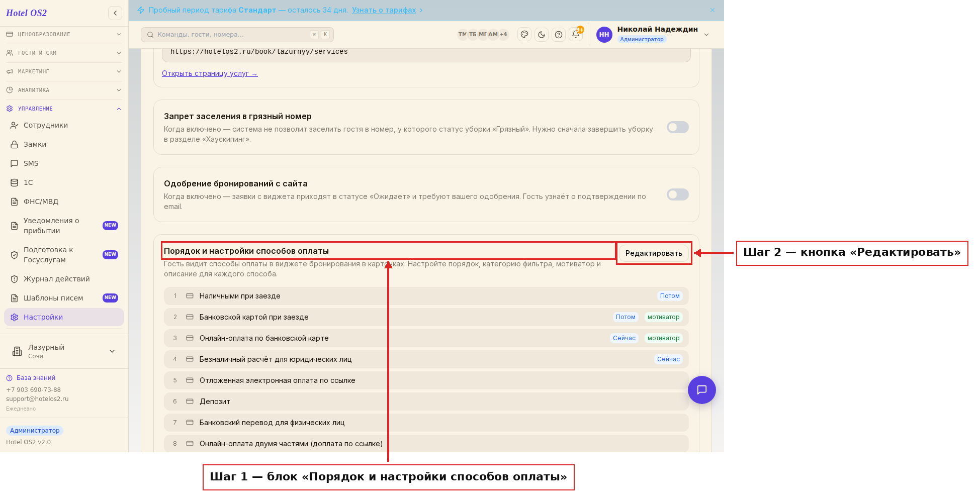Open Замки in the sidebar
The image size is (980, 502).
click(64, 145)
